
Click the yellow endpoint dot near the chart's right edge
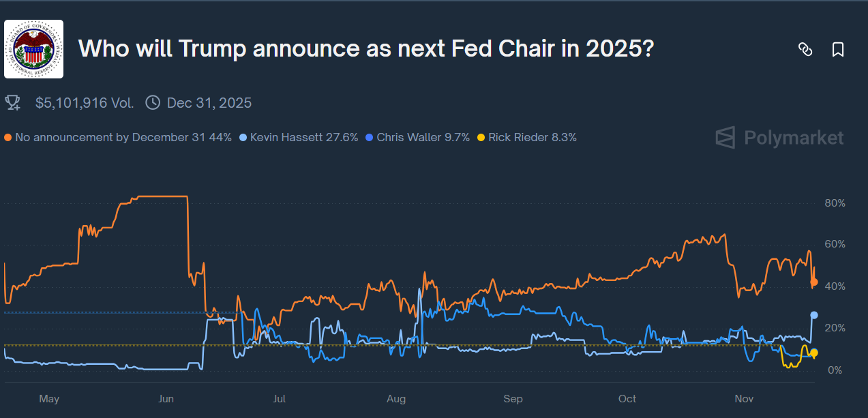(x=813, y=353)
